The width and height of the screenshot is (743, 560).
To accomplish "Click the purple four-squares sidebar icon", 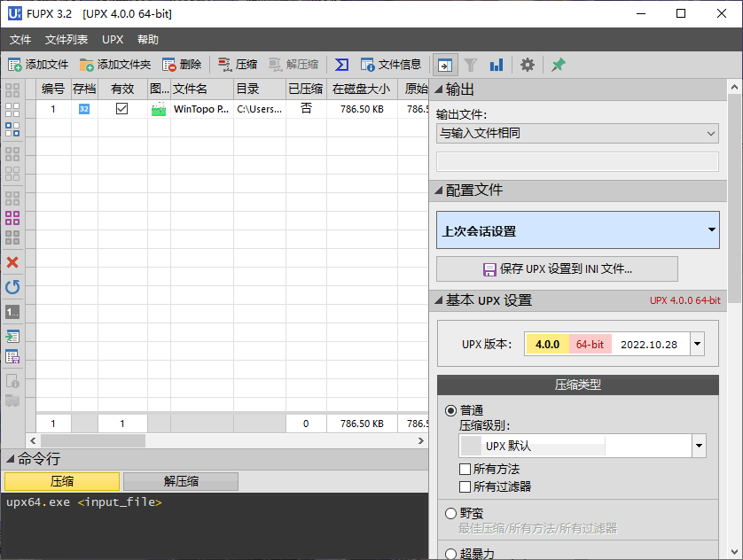I will point(12,218).
